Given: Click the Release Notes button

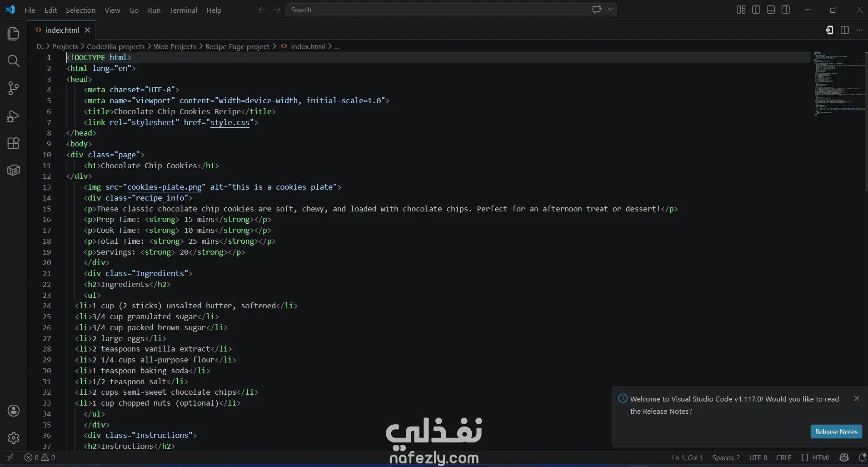Looking at the screenshot, I should (836, 432).
